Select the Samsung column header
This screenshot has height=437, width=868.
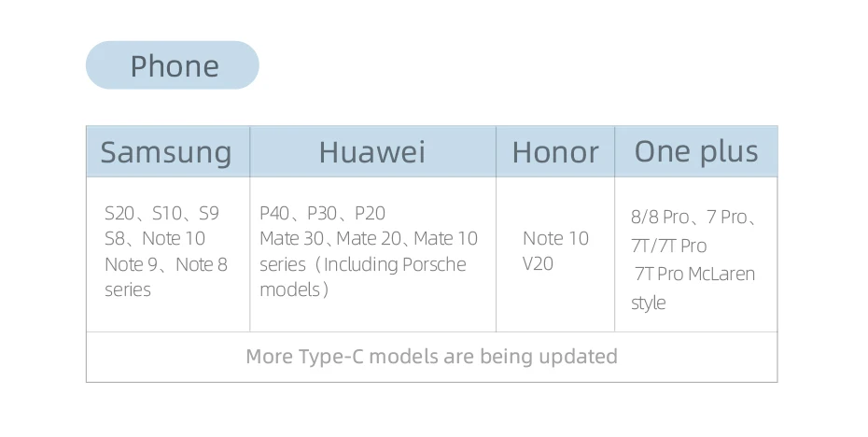pyautogui.click(x=166, y=152)
